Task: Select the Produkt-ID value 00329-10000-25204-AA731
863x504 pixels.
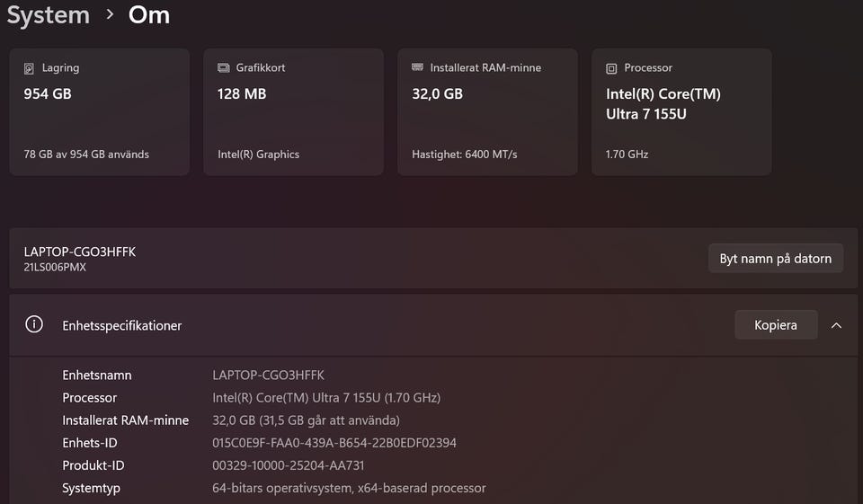Action: click(288, 465)
